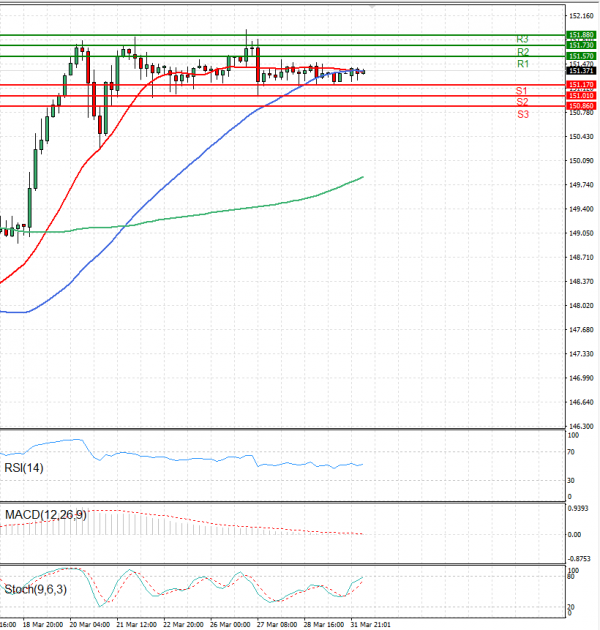Click the Stoch(9,6,3) indicator label

(x=35, y=589)
